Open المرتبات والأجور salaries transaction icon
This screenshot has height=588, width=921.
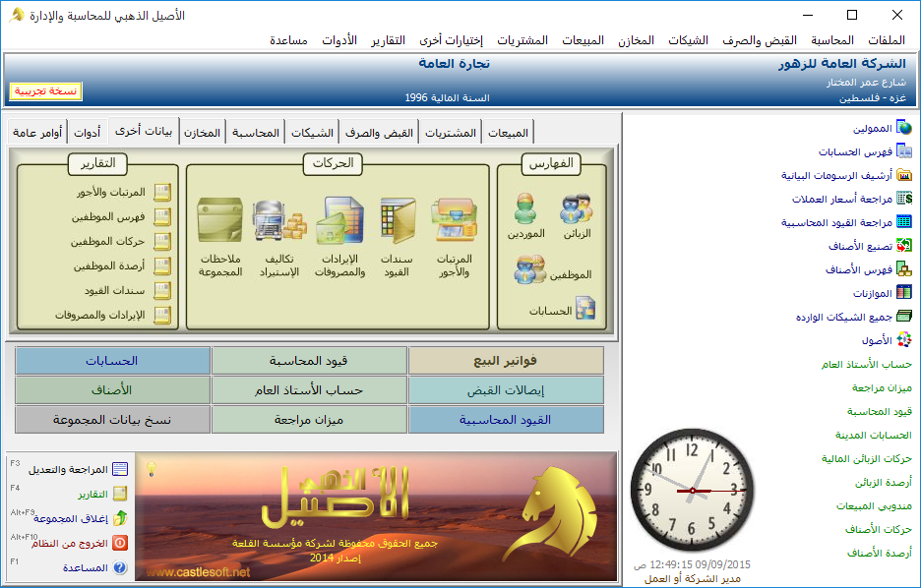click(454, 219)
